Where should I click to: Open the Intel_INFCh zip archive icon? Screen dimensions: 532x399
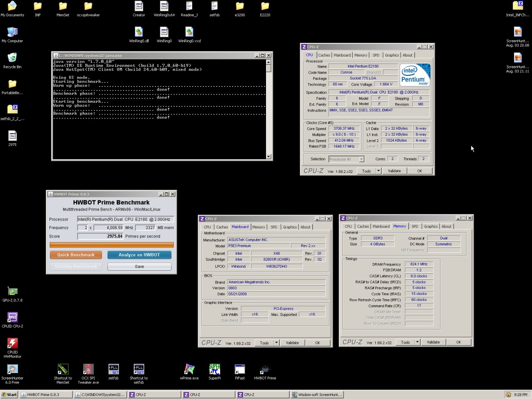coord(518,9)
